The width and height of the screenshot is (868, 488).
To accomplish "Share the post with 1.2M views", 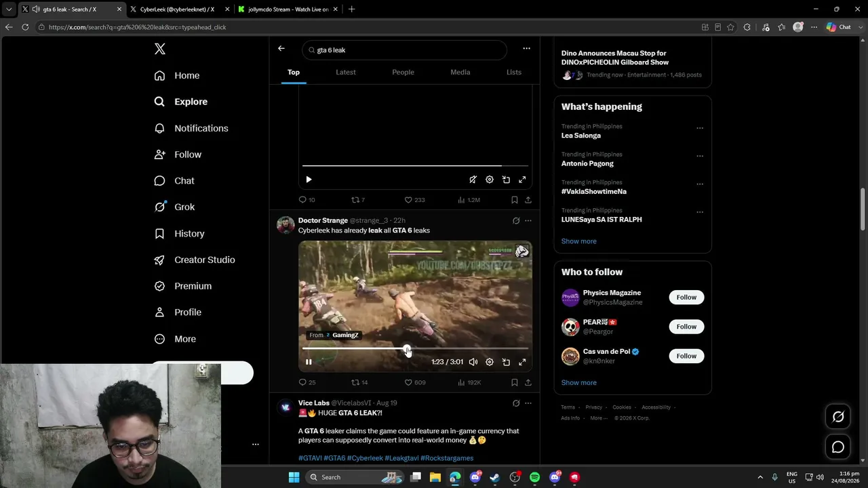I will [x=528, y=200].
